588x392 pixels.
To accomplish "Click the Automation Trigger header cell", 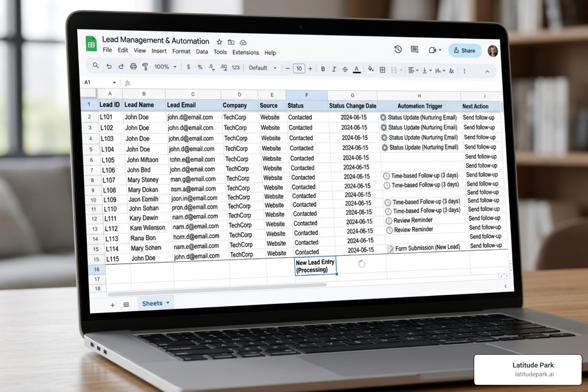I will [420, 106].
